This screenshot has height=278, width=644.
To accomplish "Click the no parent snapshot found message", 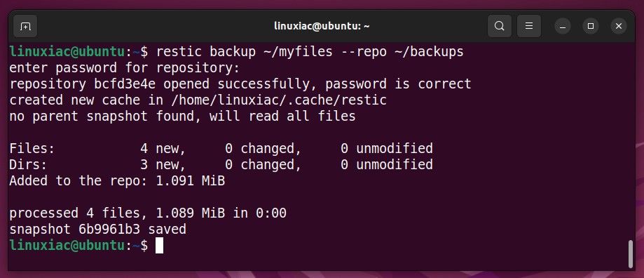I will (182, 117).
